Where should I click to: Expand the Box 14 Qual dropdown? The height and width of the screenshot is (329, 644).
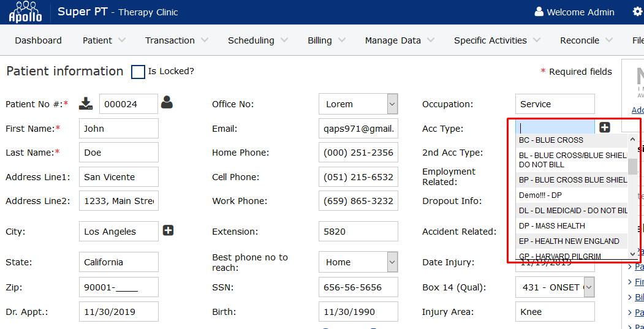click(588, 287)
